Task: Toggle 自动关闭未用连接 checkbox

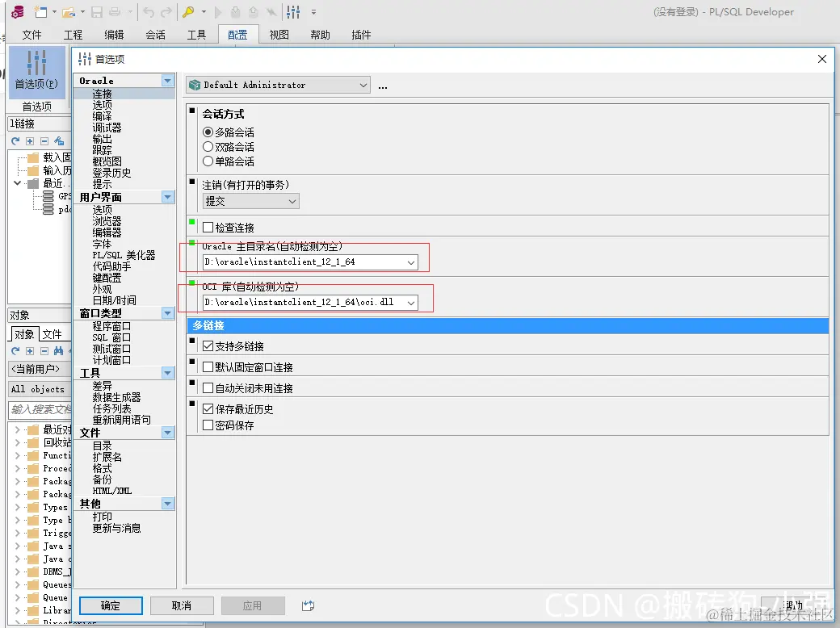Action: [x=208, y=387]
